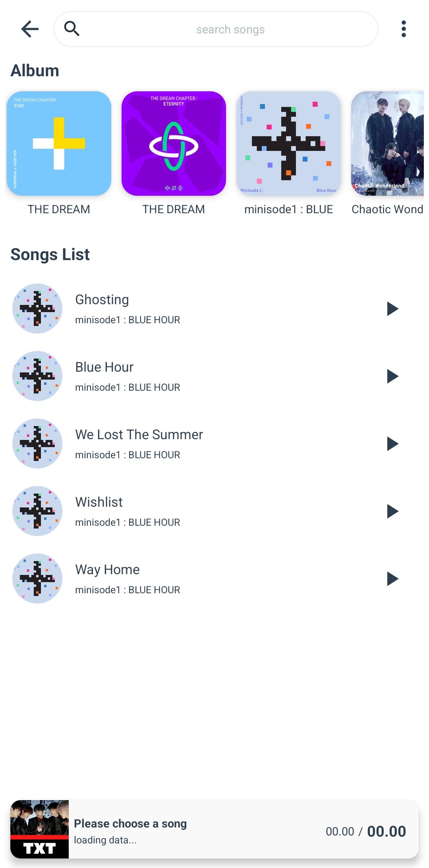429x868 pixels.
Task: Tap the magnifying glass search icon
Action: coord(72,29)
